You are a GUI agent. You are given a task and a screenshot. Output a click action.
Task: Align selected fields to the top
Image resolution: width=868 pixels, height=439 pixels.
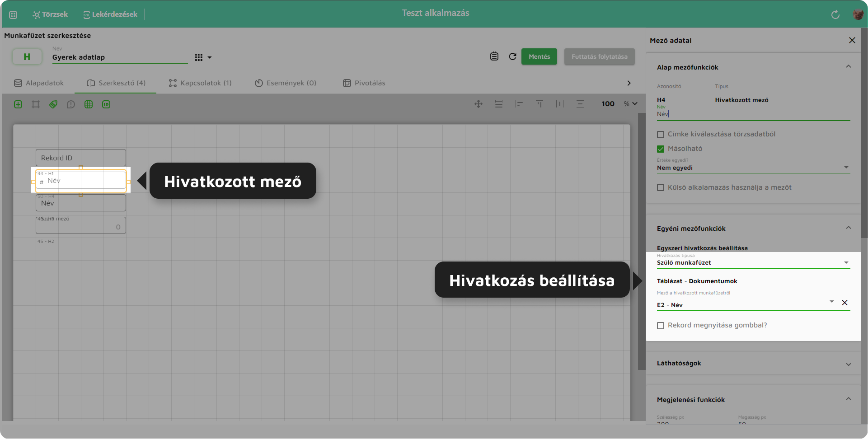pos(540,104)
